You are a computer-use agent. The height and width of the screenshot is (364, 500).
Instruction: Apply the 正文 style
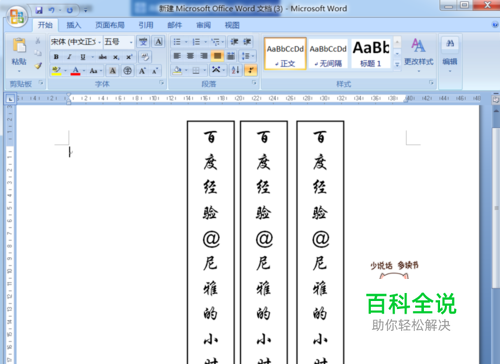coord(285,53)
